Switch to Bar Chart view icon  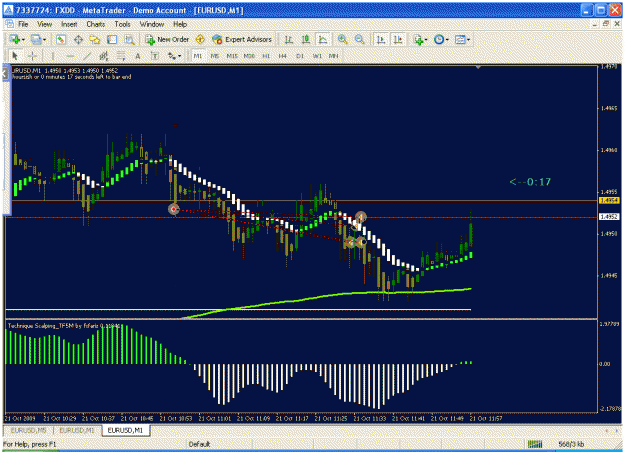(x=289, y=39)
